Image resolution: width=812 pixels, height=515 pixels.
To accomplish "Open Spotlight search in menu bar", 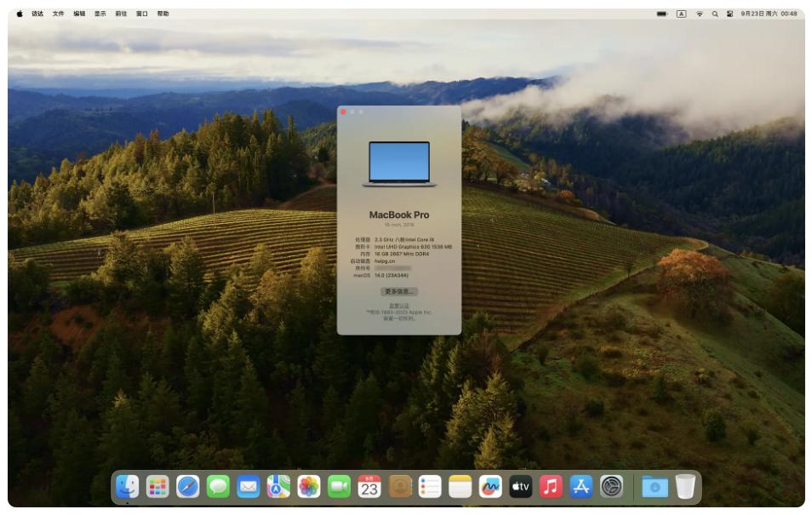I will [715, 14].
